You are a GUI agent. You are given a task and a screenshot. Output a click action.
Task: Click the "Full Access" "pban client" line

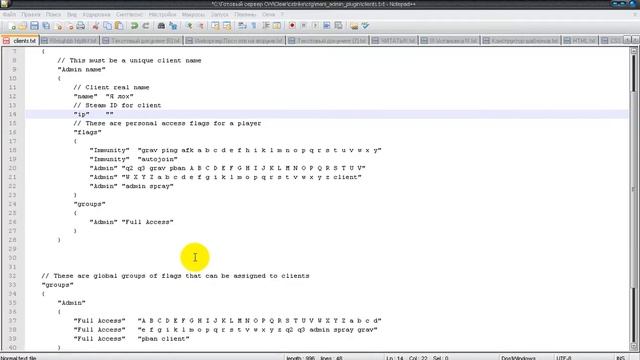pyautogui.click(x=131, y=339)
